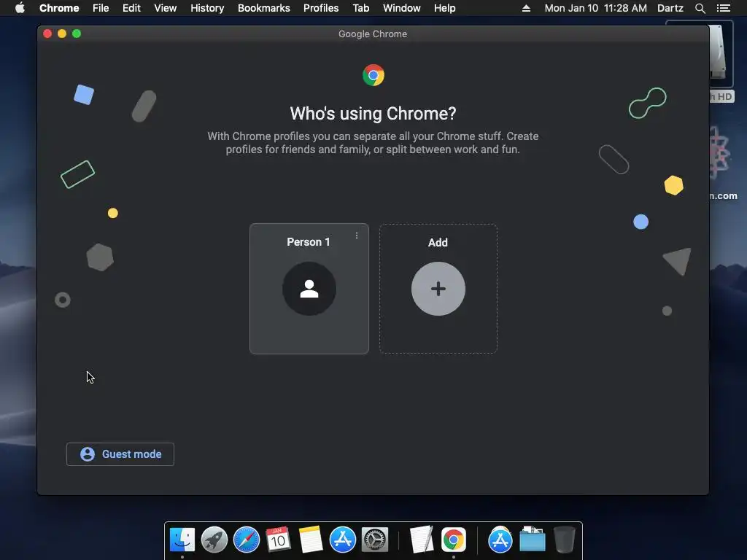This screenshot has width=747, height=560.
Task: Open TextEdit document icon in dock
Action: (x=421, y=540)
